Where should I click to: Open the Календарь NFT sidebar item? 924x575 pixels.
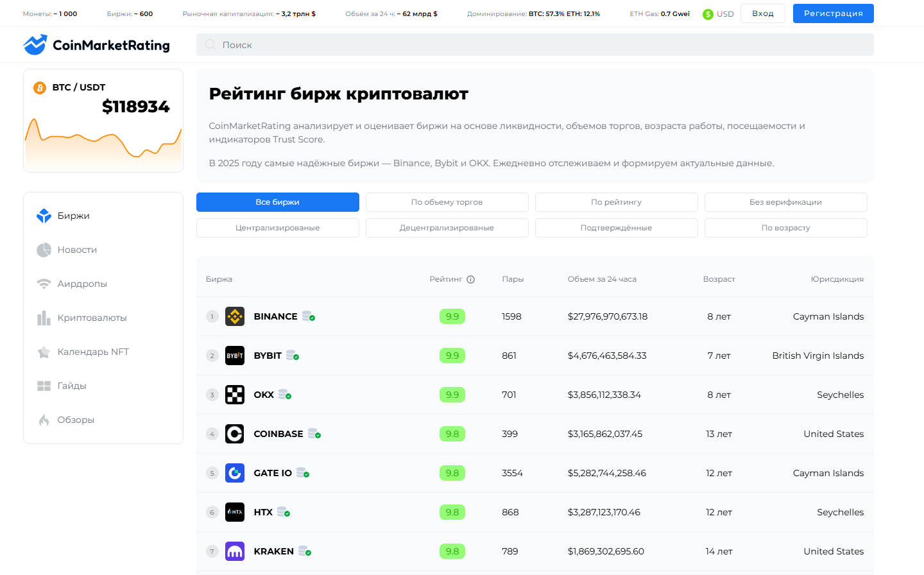pyautogui.click(x=103, y=352)
